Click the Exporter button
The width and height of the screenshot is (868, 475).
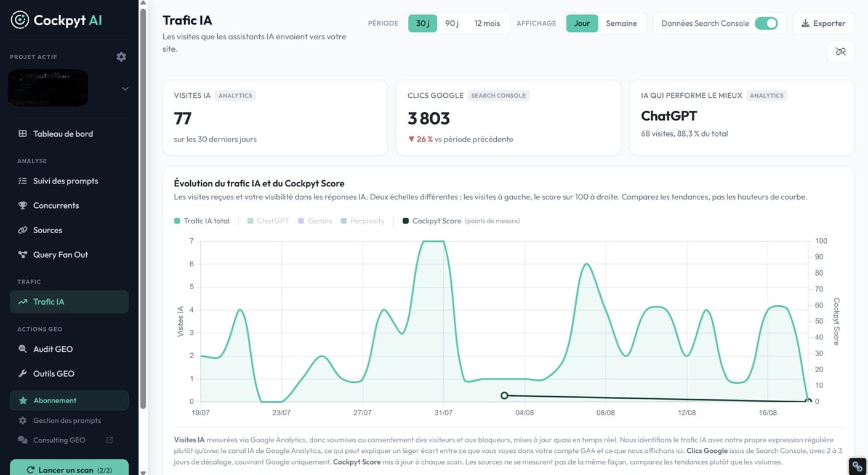[823, 23]
